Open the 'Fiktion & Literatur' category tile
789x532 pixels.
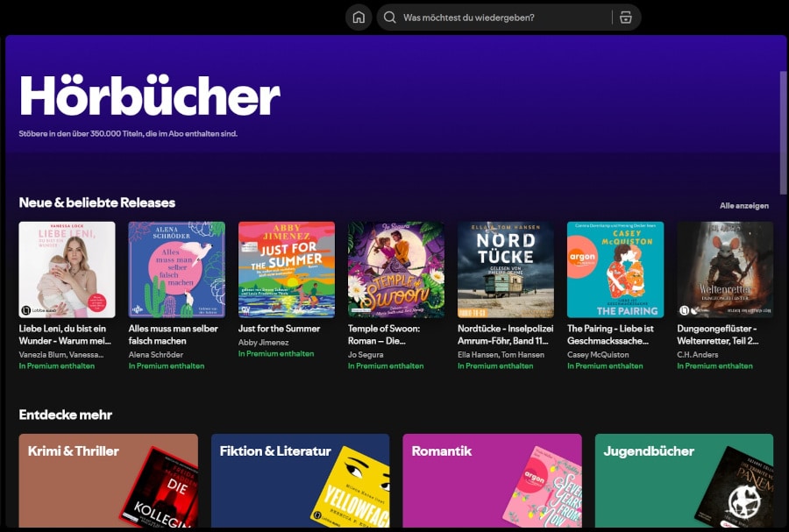point(301,480)
